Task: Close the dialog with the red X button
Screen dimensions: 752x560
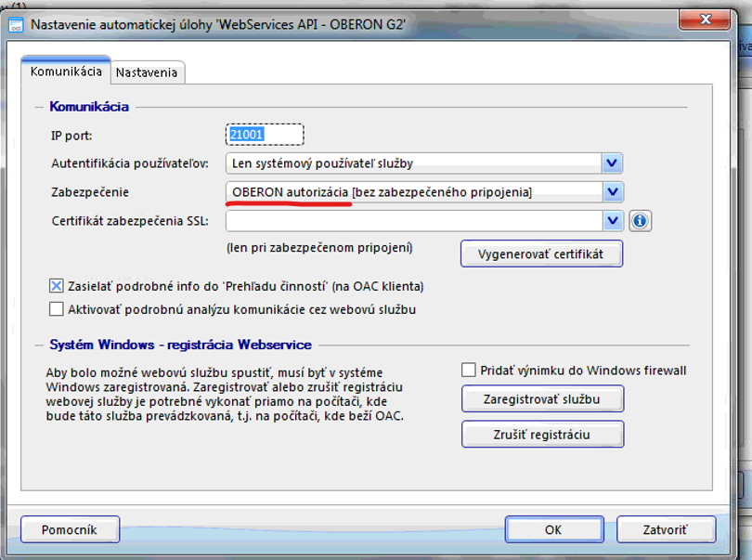Action: (717, 20)
